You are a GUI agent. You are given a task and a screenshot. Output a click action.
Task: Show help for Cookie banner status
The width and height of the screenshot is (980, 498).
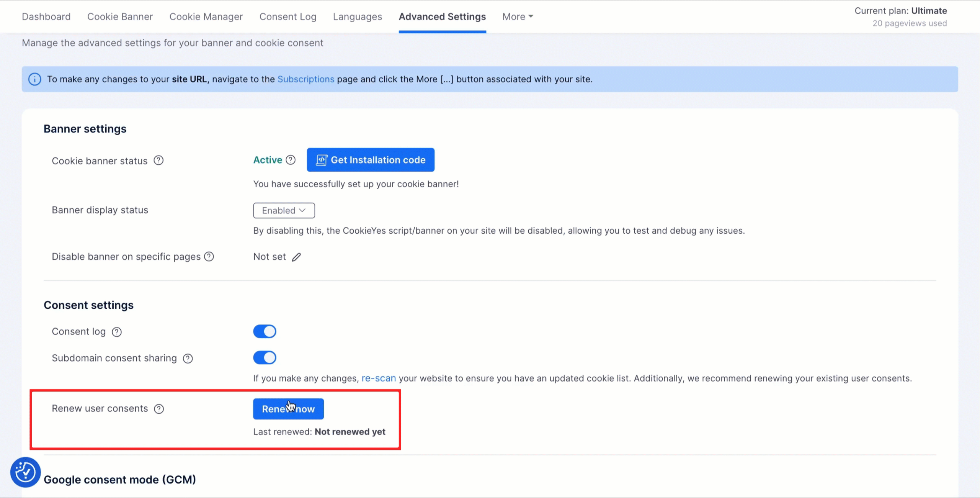pyautogui.click(x=158, y=161)
